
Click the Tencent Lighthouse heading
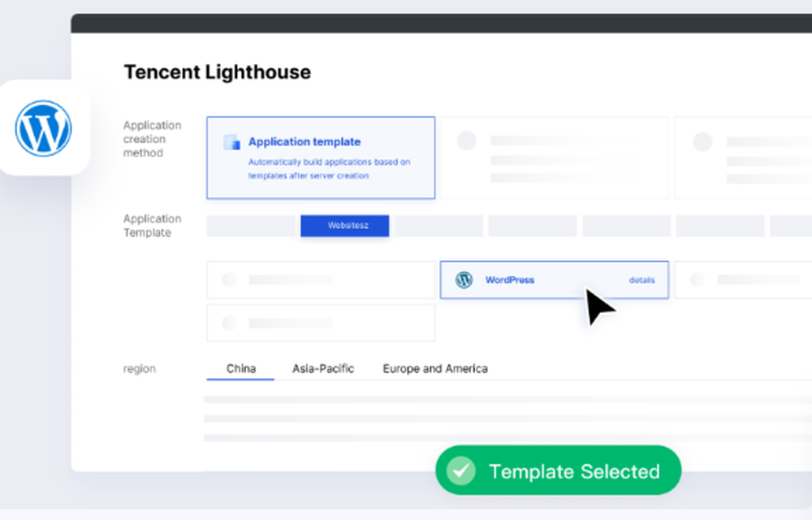coord(216,71)
